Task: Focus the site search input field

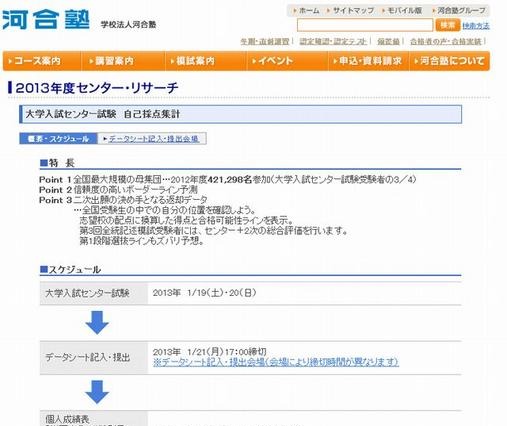Action: [365, 25]
